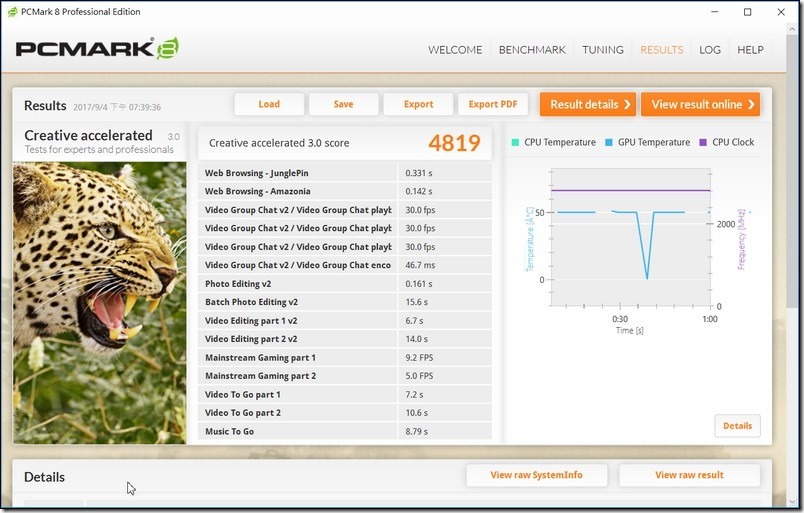This screenshot has height=513, width=804.
Task: Click the 9.2 FPS value
Action: click(x=419, y=358)
